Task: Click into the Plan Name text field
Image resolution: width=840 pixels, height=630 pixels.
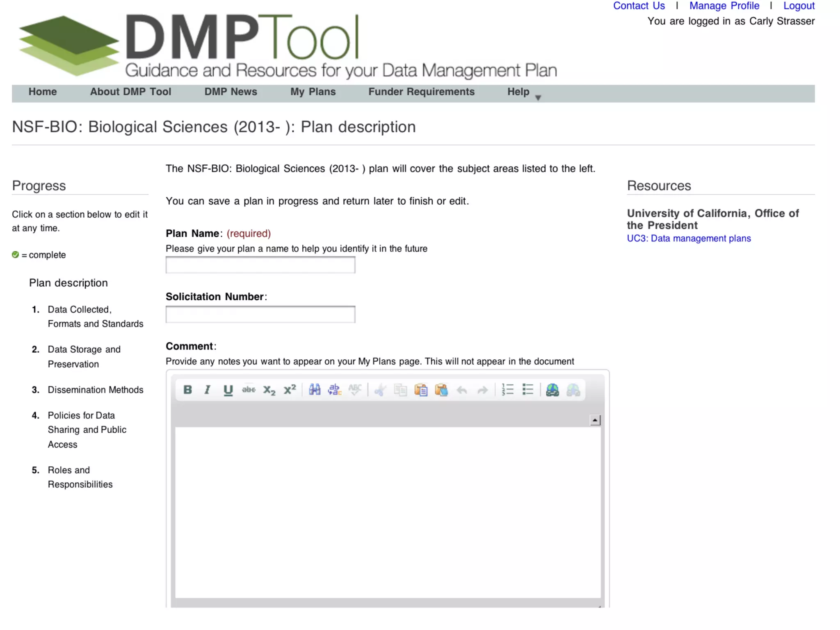Action: [260, 265]
